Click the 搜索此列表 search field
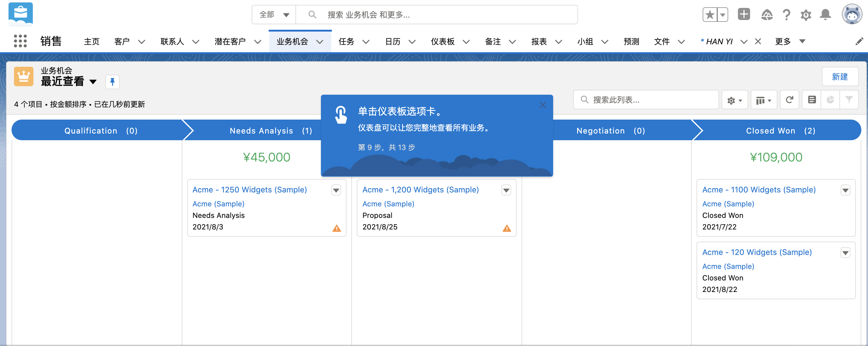 click(x=646, y=100)
